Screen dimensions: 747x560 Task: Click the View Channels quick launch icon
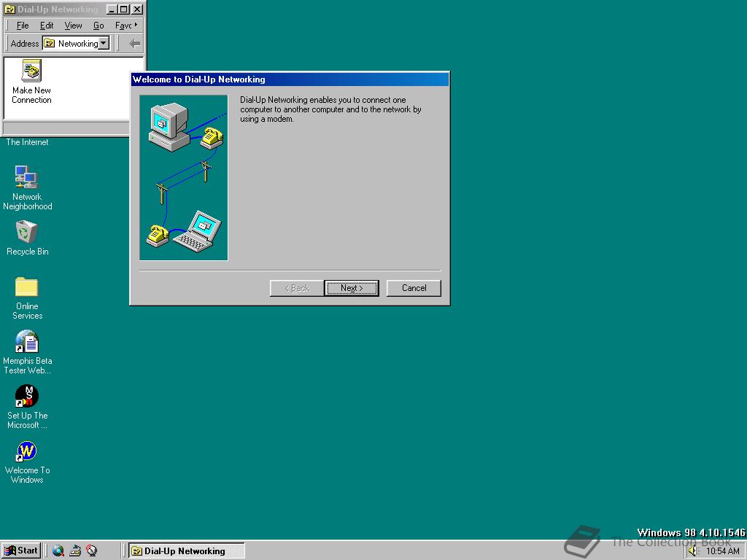point(91,551)
